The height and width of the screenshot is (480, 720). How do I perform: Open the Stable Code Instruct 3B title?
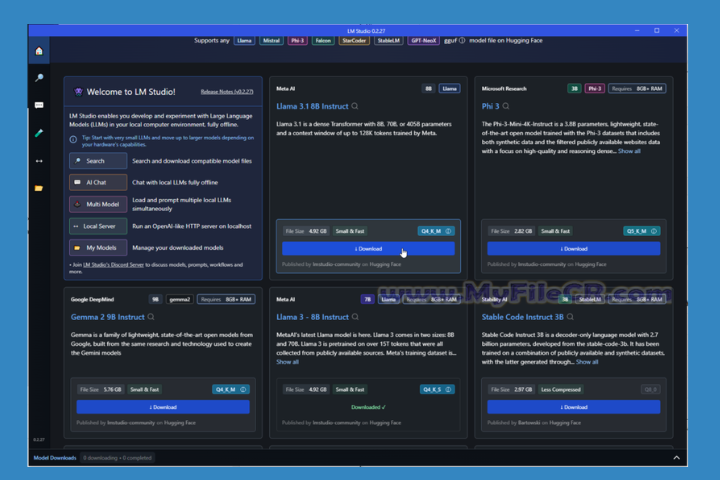click(523, 317)
